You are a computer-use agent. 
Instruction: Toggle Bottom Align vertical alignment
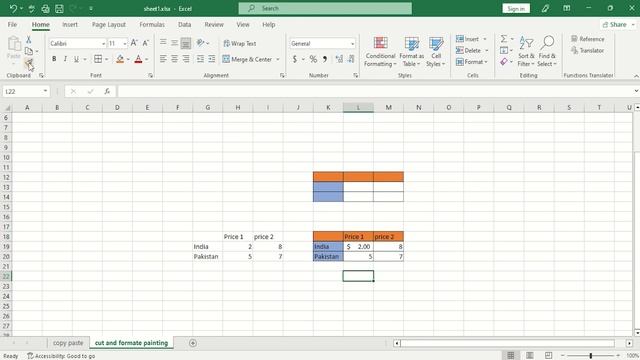pyautogui.click(x=186, y=42)
